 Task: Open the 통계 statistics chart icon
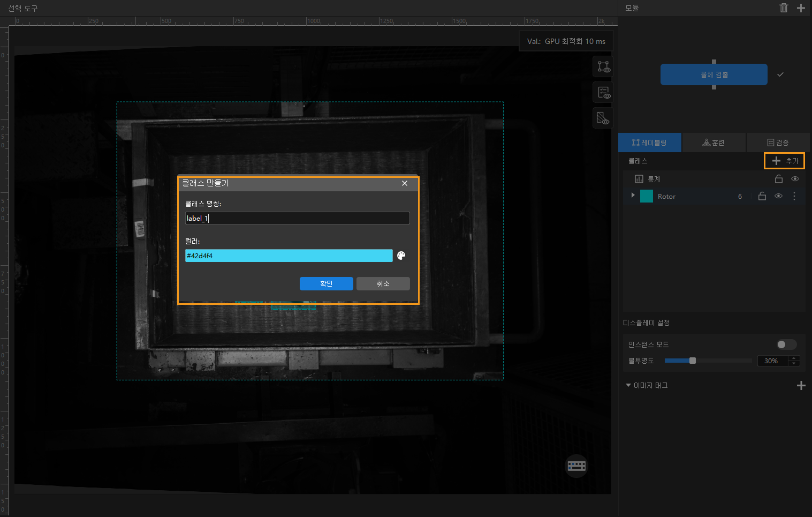click(639, 179)
